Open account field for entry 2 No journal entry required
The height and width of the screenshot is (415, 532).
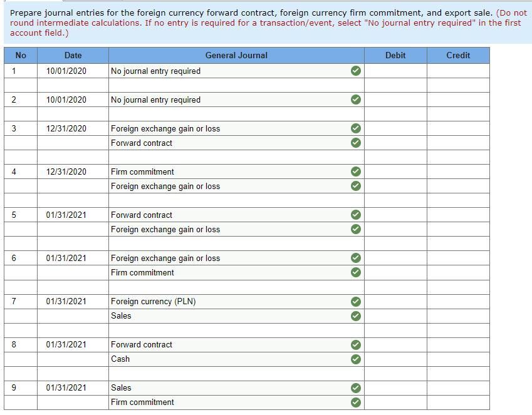(236, 100)
